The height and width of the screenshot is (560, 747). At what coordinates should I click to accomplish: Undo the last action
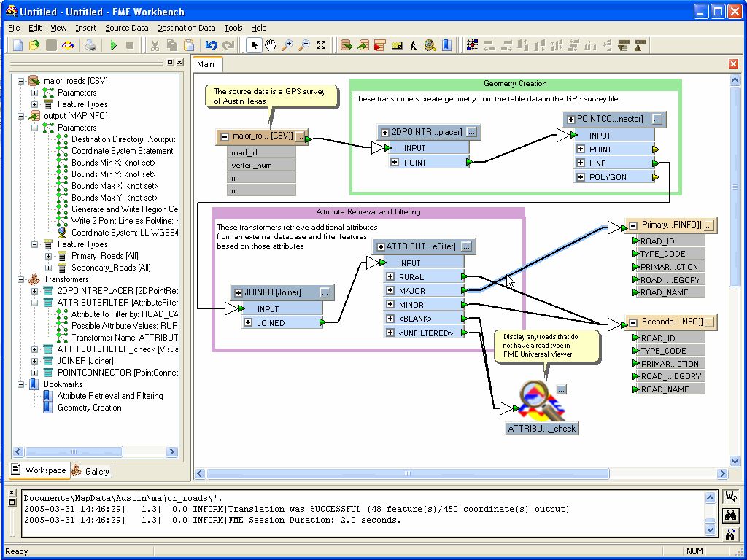(x=212, y=45)
